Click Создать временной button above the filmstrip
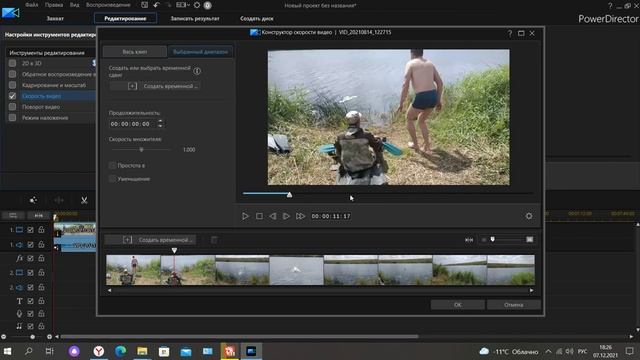This screenshot has width=640, height=360. pos(150,240)
